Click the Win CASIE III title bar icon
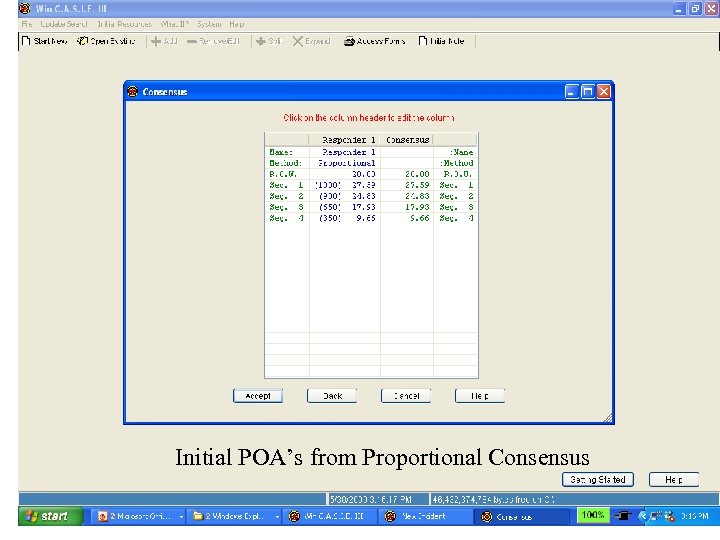The image size is (720, 540). (25, 8)
